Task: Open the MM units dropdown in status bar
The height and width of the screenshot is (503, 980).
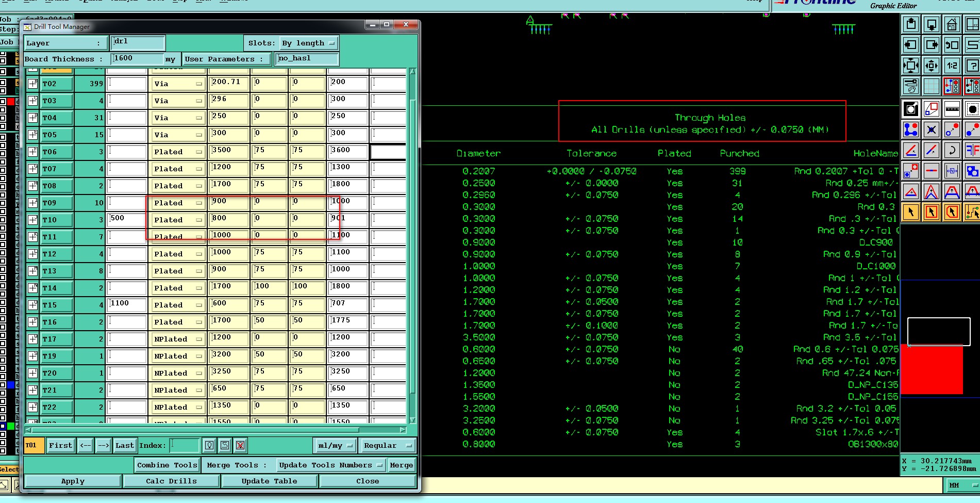Action: coord(963,485)
